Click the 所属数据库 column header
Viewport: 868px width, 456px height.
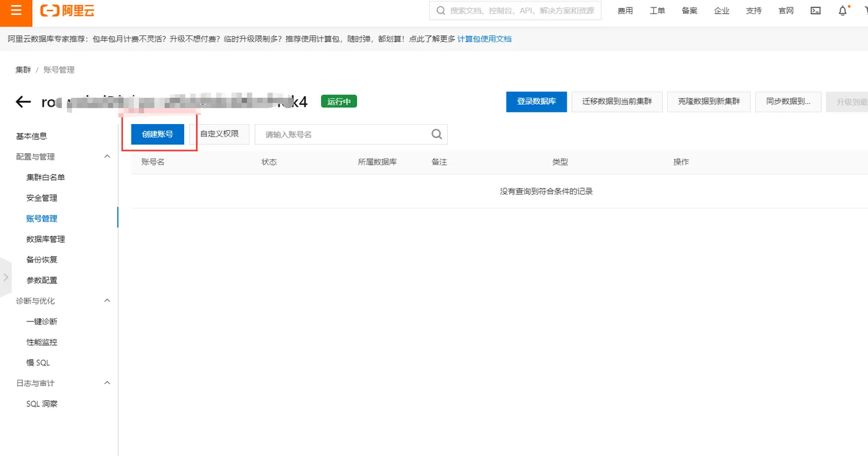(x=377, y=162)
